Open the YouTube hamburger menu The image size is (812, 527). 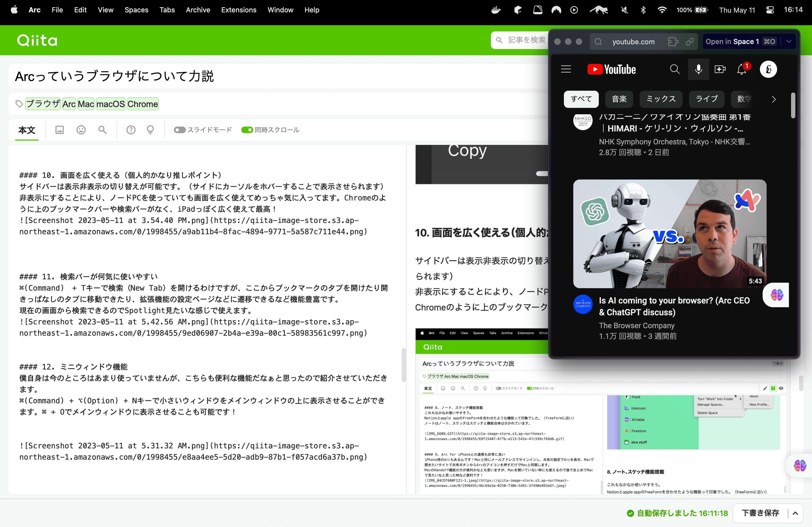[x=566, y=69]
